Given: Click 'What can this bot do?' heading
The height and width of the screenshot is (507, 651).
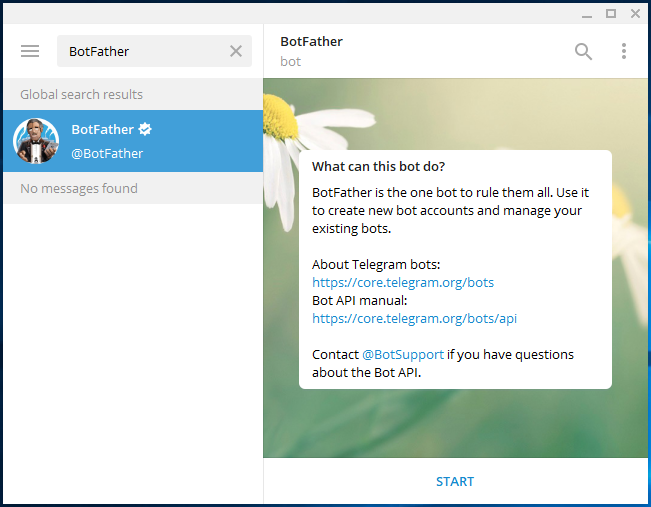Looking at the screenshot, I should point(378,167).
